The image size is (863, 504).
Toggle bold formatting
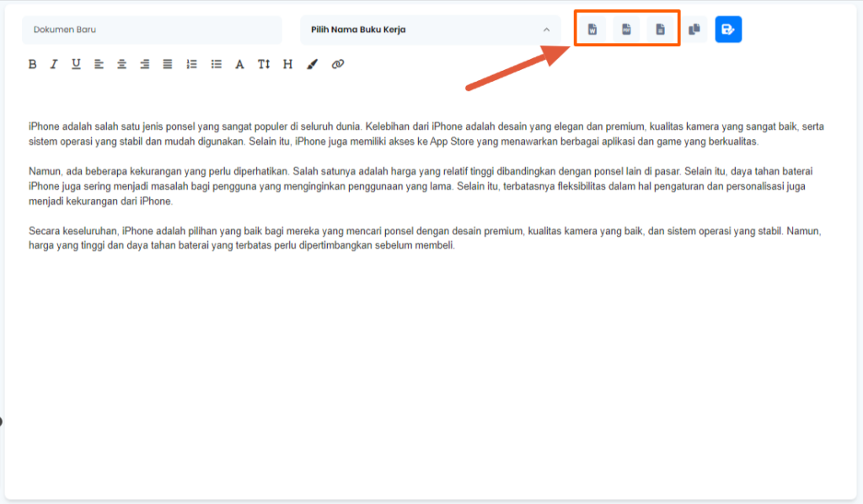pyautogui.click(x=33, y=64)
